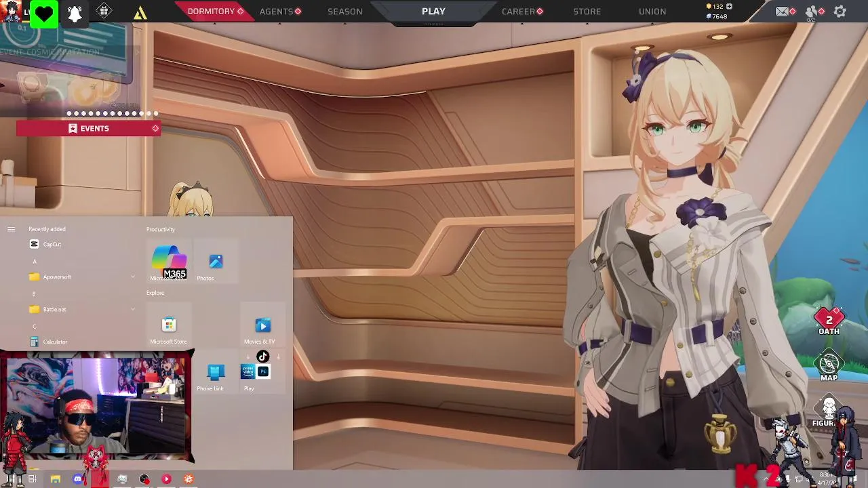Screen dimensions: 868x488
Task: Open the gift box rewards icon
Action: click(104, 11)
